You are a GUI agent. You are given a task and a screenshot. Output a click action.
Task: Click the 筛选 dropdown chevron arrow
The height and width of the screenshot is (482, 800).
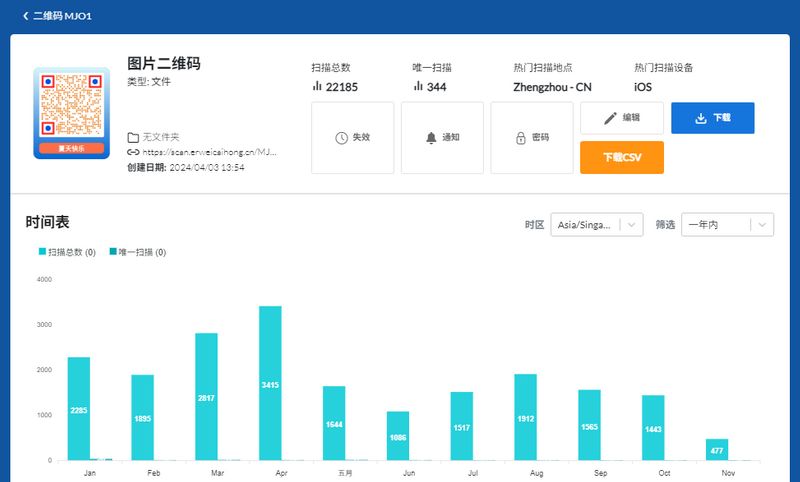click(x=763, y=225)
